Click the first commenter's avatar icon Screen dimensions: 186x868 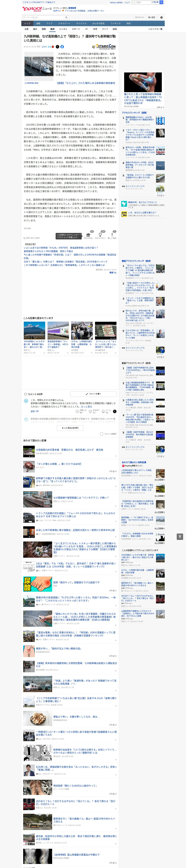[x=26, y=401]
